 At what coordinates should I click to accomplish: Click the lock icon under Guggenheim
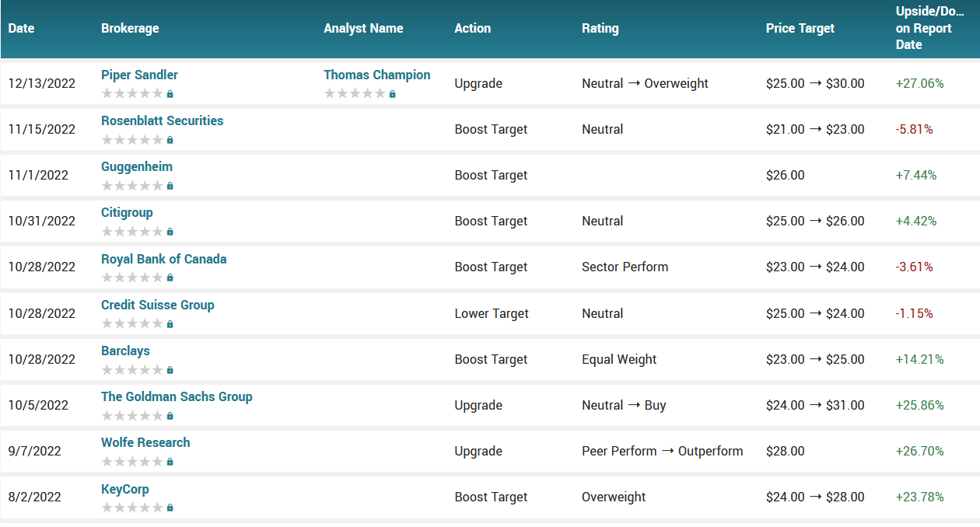click(x=170, y=186)
